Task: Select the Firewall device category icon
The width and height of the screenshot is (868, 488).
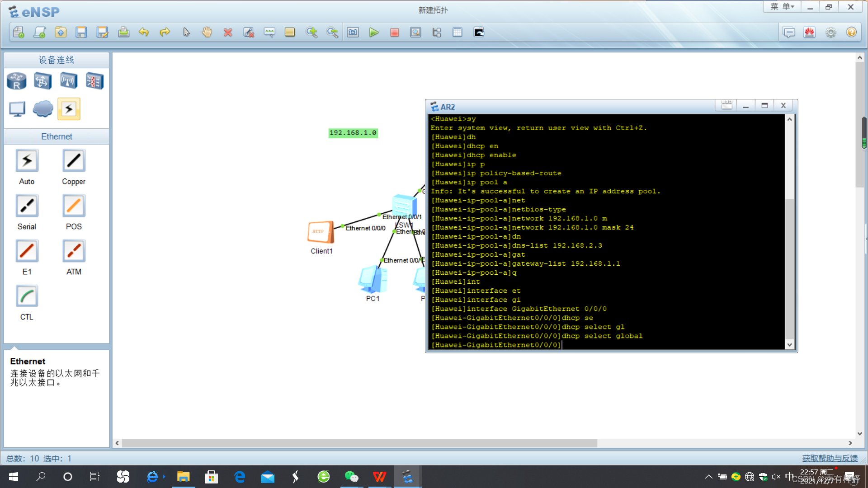Action: [94, 81]
